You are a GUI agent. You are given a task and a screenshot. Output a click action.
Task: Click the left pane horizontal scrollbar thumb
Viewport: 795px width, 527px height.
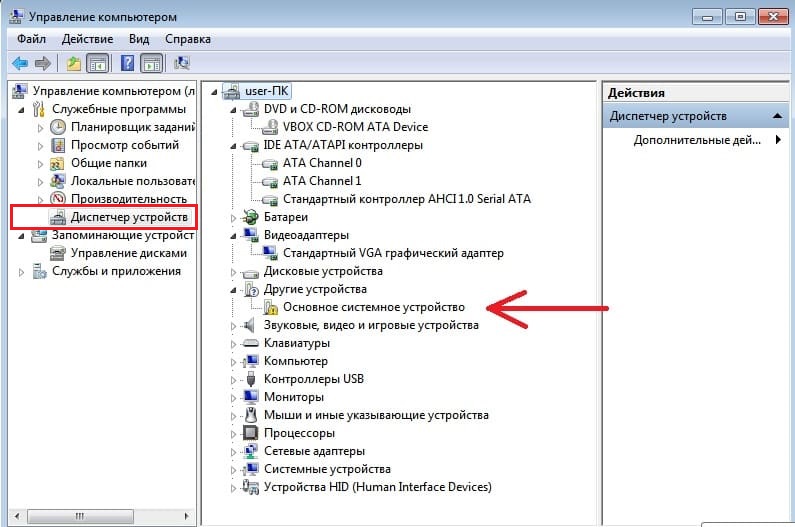pyautogui.click(x=80, y=516)
